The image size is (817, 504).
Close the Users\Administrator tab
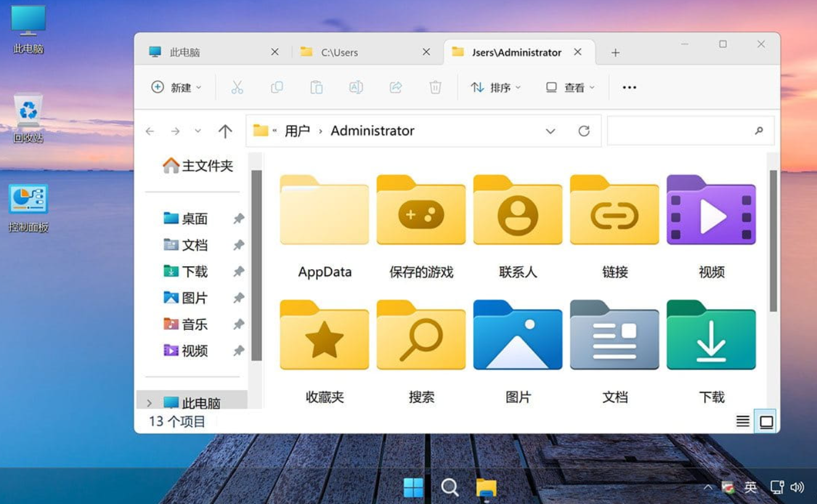[577, 52]
